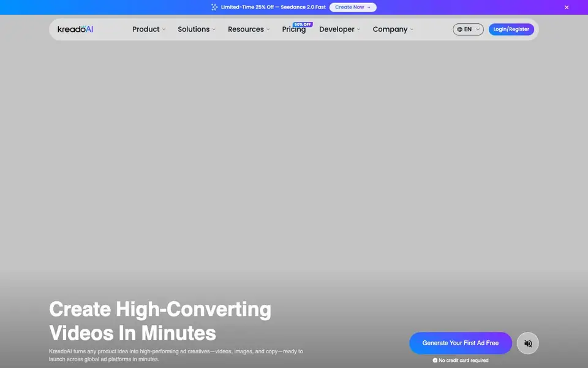Click the KreadoAI logo
This screenshot has height=368, width=588.
coord(75,29)
